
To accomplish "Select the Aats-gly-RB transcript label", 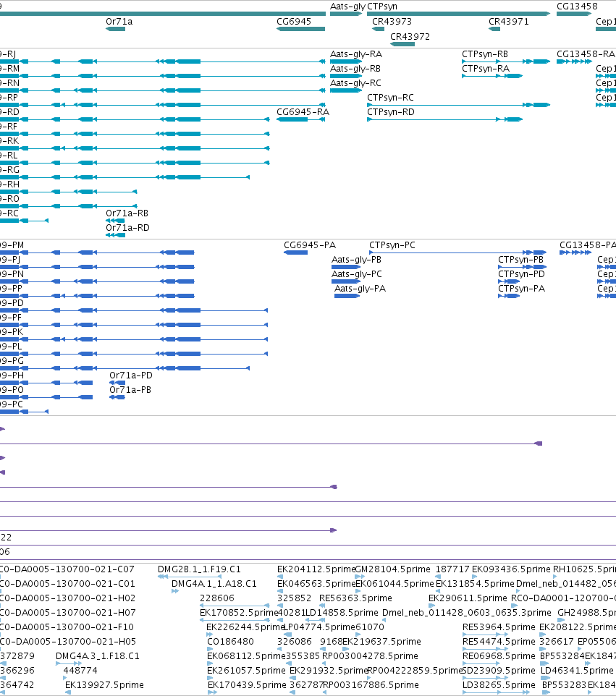I will [x=355, y=69].
